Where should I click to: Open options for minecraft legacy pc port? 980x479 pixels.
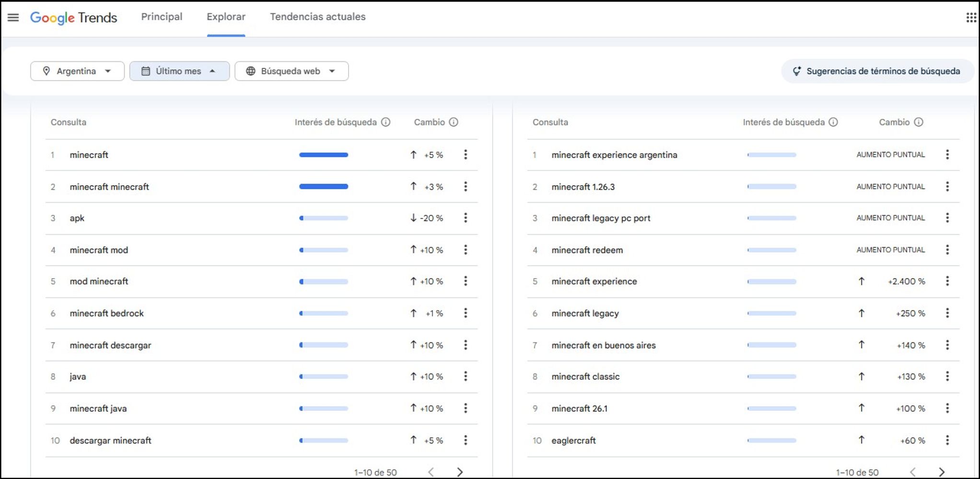(x=947, y=218)
